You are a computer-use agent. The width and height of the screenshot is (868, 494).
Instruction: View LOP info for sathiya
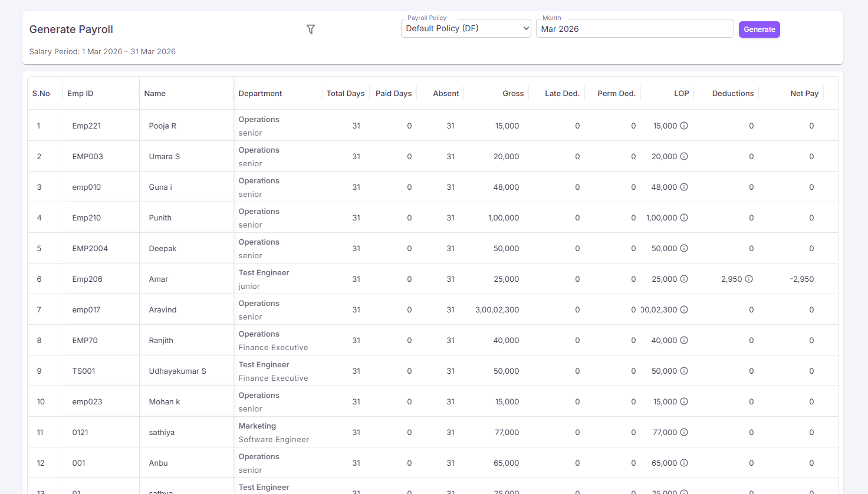tap(684, 432)
